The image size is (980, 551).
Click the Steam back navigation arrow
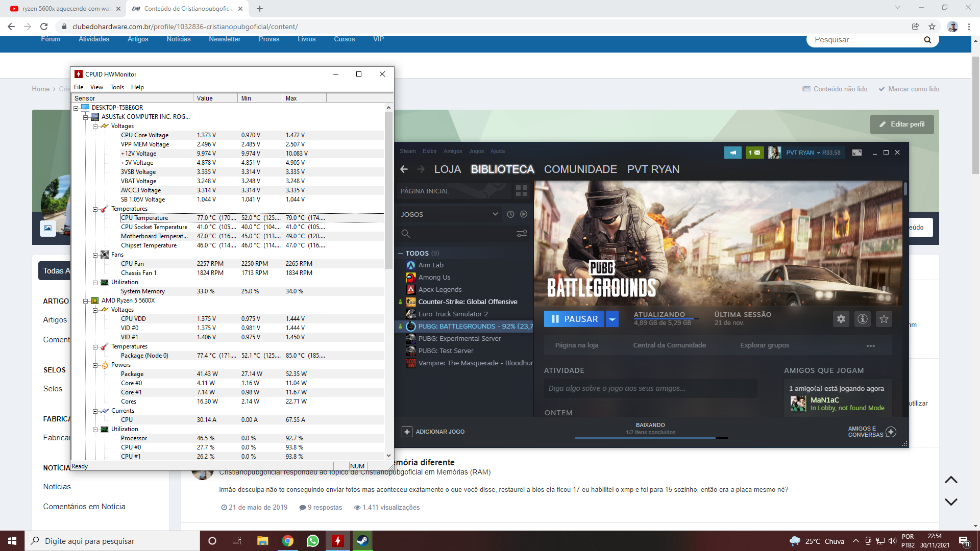click(x=404, y=169)
